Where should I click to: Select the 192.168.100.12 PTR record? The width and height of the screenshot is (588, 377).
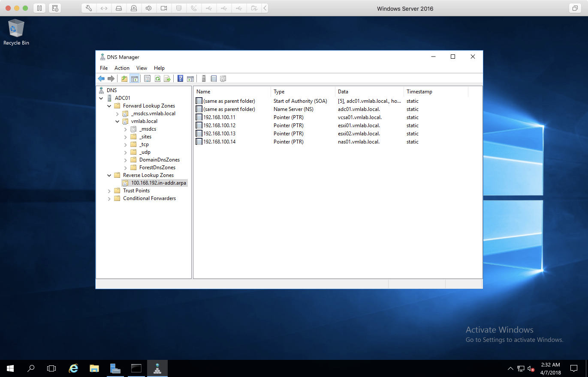[219, 126]
